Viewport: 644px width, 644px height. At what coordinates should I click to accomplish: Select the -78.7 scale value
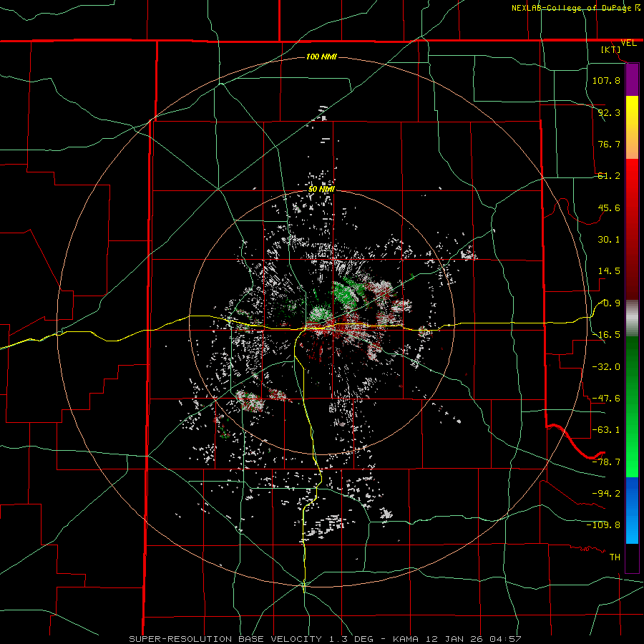click(x=606, y=462)
